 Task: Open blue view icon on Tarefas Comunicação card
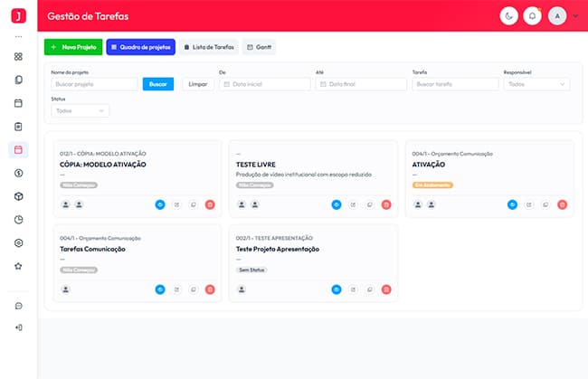160,289
